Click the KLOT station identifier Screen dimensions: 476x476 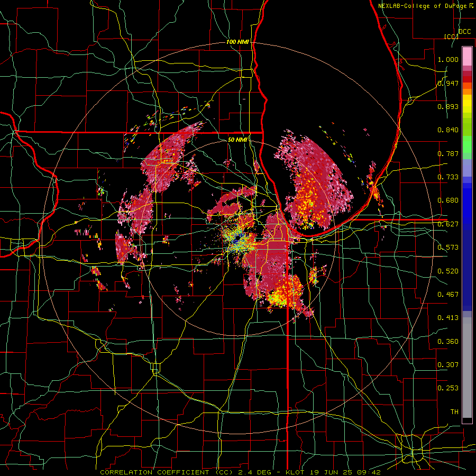(x=295, y=472)
